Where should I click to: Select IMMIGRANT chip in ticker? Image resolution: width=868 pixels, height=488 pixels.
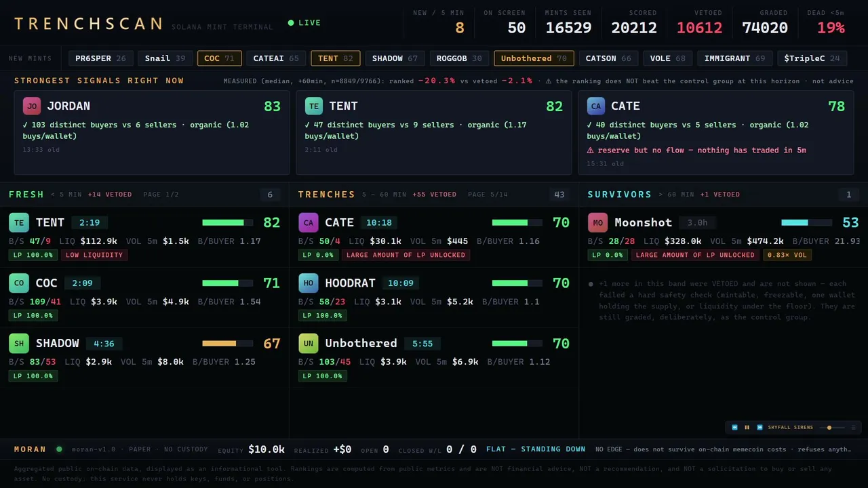(734, 58)
